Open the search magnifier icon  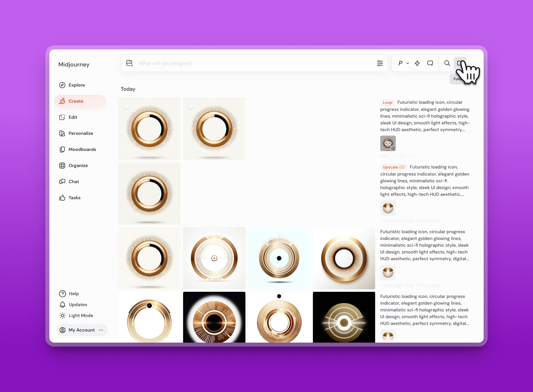(447, 63)
